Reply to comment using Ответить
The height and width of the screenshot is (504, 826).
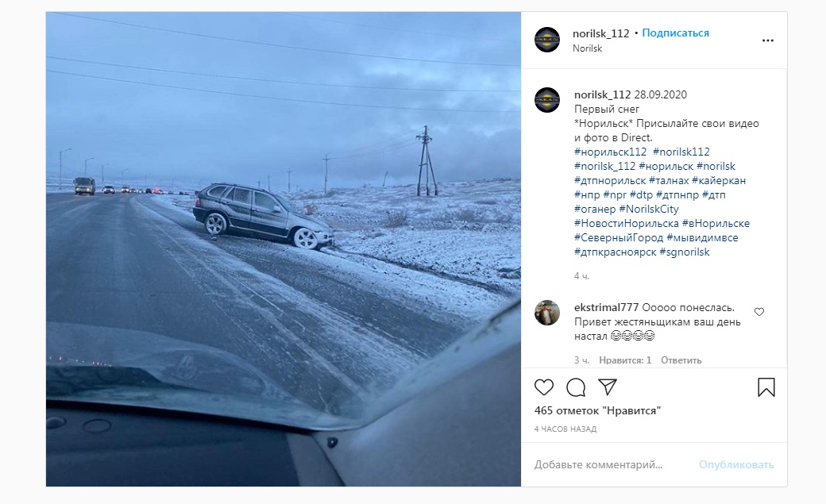[x=681, y=360]
